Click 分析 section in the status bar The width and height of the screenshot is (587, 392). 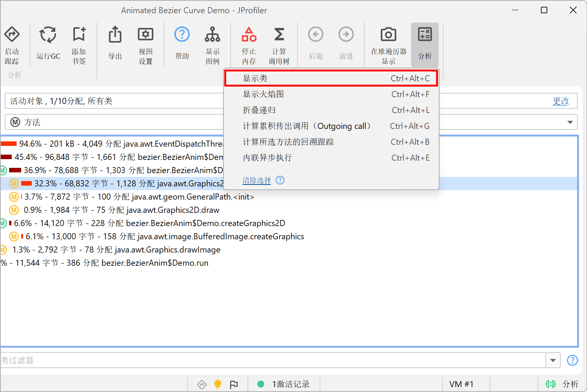[x=562, y=384]
